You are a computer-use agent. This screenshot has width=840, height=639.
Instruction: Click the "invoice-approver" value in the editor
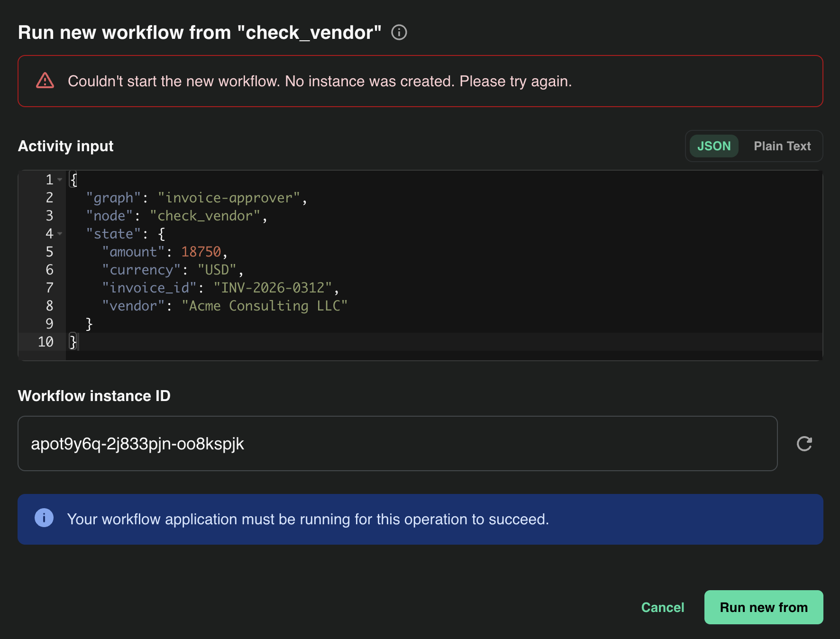(x=229, y=198)
